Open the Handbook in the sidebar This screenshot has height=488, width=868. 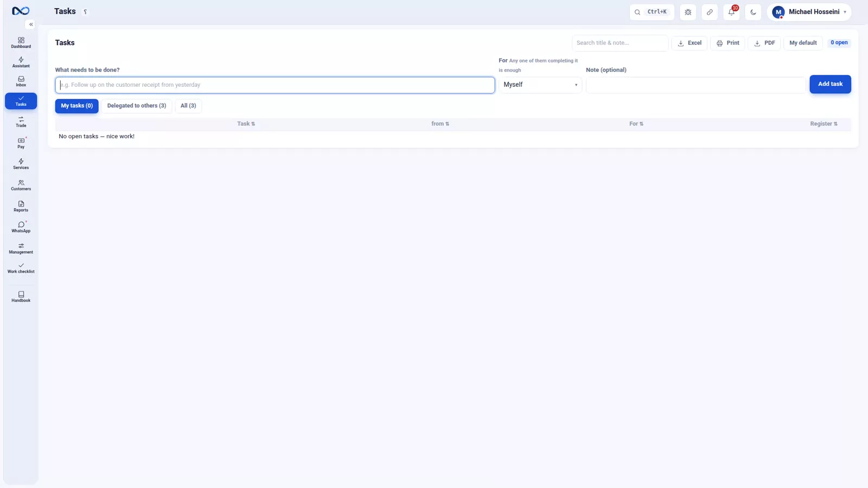click(x=21, y=297)
